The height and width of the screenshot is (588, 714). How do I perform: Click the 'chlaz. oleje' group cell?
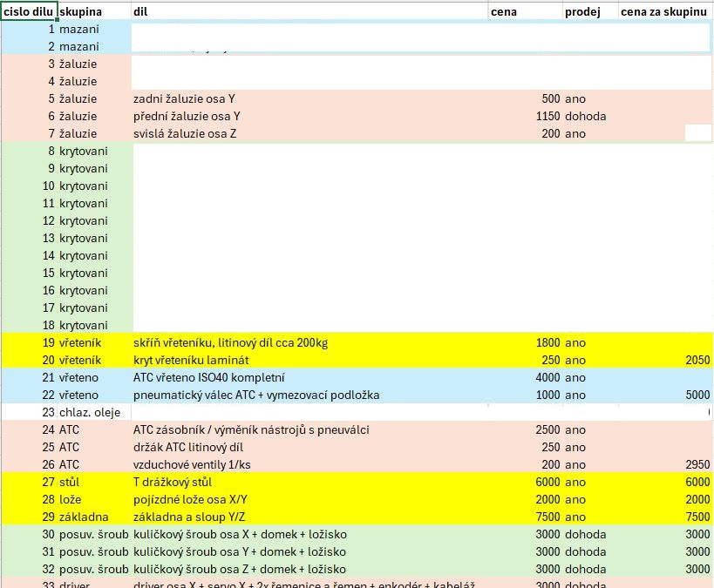tap(93, 412)
